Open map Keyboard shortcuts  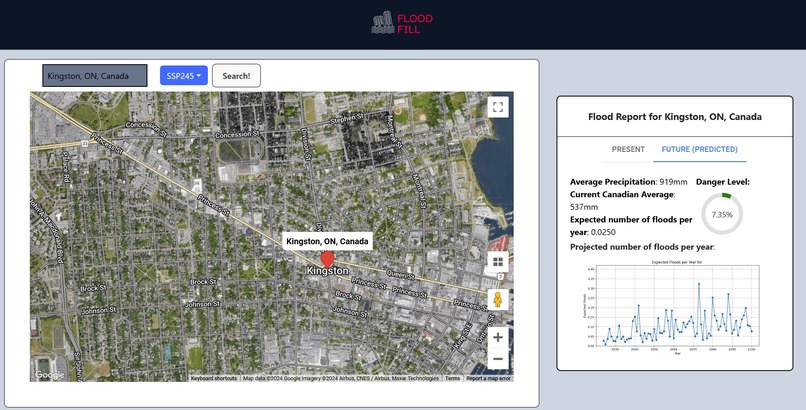pos(214,378)
